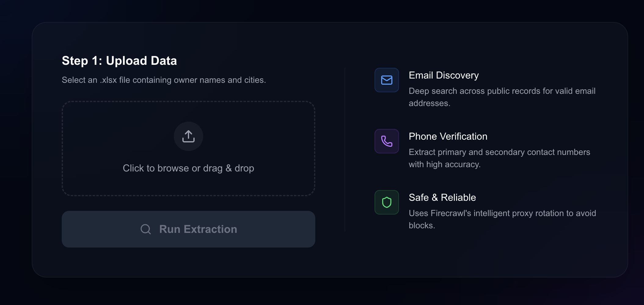This screenshot has width=644, height=305.
Task: Click the Phone Verification handset icon
Action: (386, 141)
